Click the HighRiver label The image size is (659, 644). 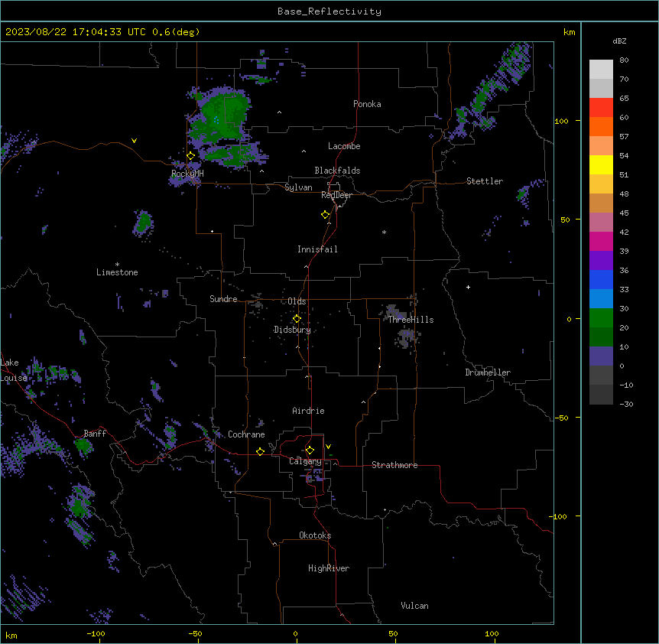(x=329, y=568)
